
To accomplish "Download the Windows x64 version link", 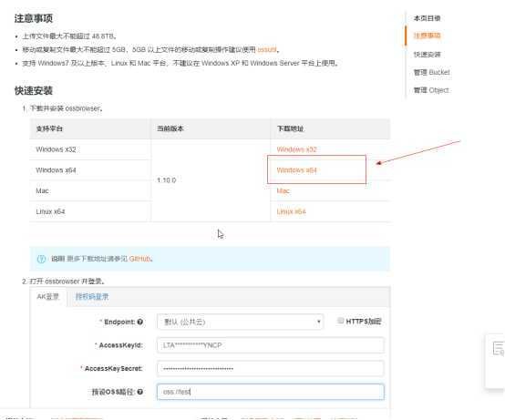I will coord(296,170).
